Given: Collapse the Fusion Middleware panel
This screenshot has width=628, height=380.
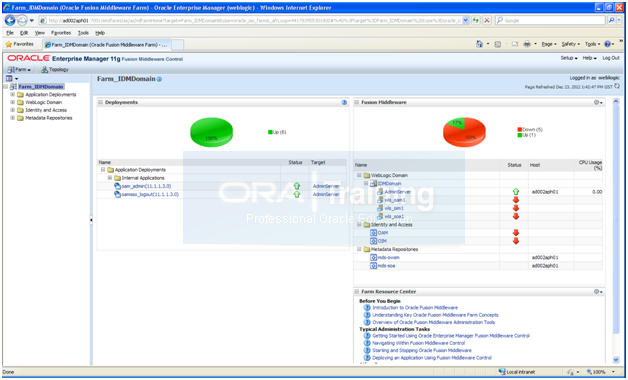Looking at the screenshot, I should (x=356, y=103).
